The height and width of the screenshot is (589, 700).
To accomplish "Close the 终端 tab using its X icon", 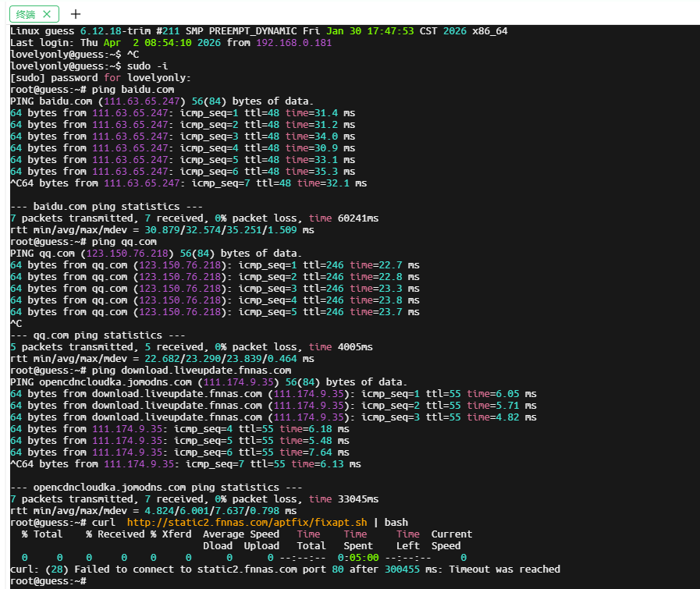I will (48, 14).
